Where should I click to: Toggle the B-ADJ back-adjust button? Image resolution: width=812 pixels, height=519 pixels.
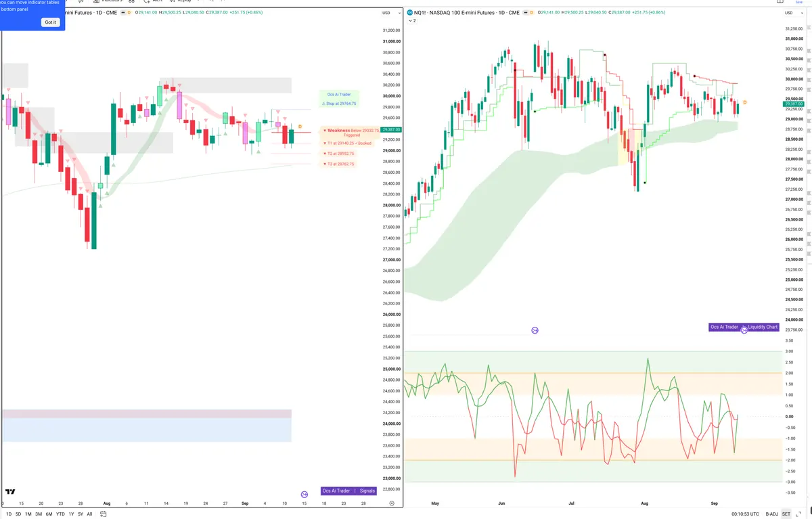[772, 514]
